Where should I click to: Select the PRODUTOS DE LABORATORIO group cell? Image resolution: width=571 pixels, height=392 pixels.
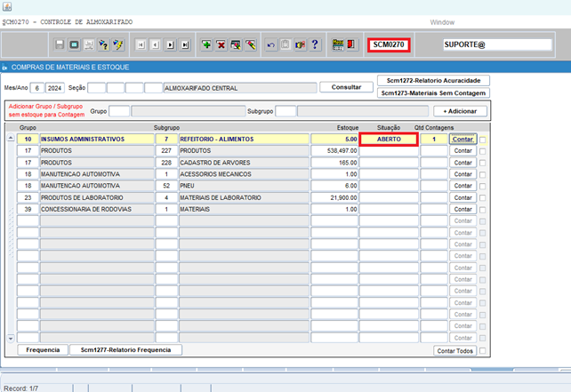click(x=97, y=197)
